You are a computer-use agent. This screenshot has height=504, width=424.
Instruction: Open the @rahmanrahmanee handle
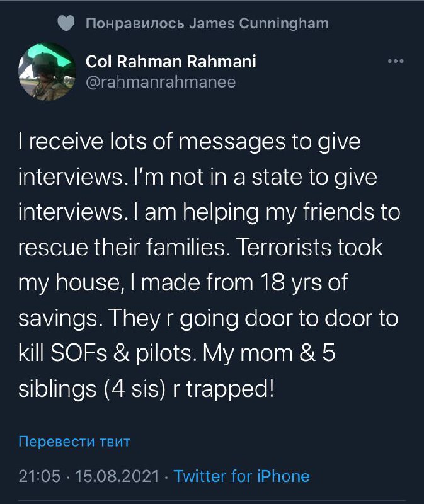(160, 83)
